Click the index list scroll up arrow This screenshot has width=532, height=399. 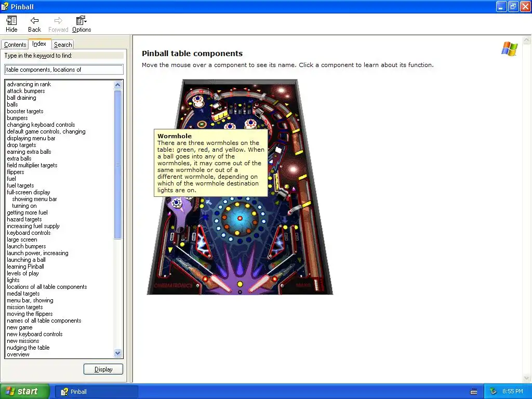(x=118, y=85)
